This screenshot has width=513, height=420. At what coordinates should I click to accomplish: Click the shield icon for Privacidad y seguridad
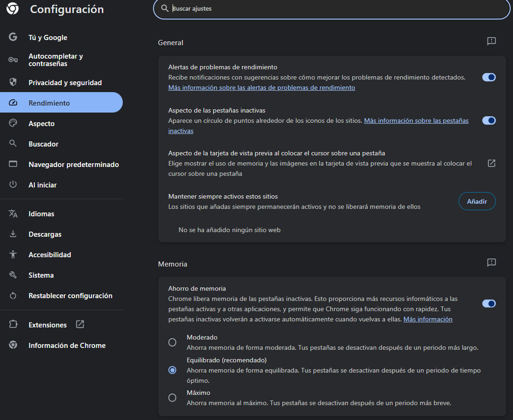pyautogui.click(x=13, y=82)
